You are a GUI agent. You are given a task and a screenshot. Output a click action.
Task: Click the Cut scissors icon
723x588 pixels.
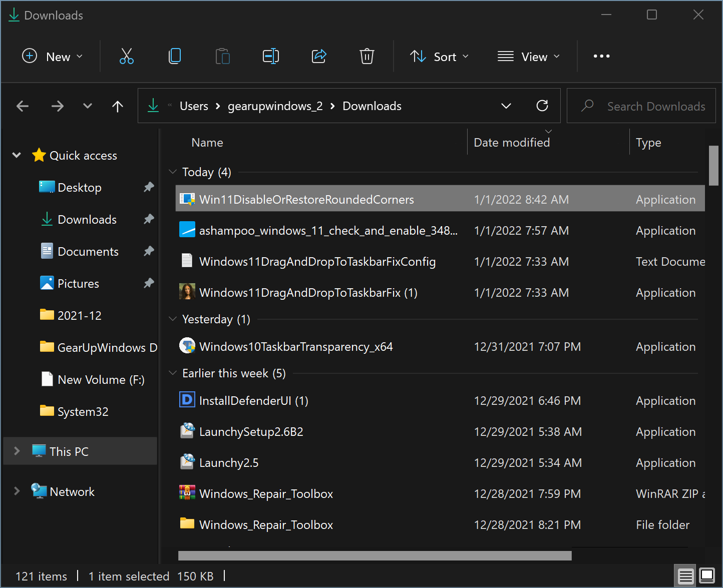pos(127,56)
